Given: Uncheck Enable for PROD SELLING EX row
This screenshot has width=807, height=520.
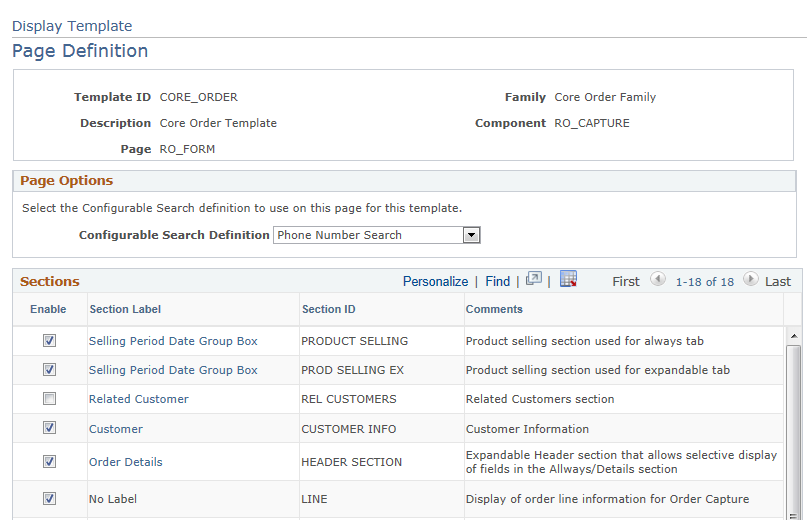Looking at the screenshot, I should (x=49, y=370).
